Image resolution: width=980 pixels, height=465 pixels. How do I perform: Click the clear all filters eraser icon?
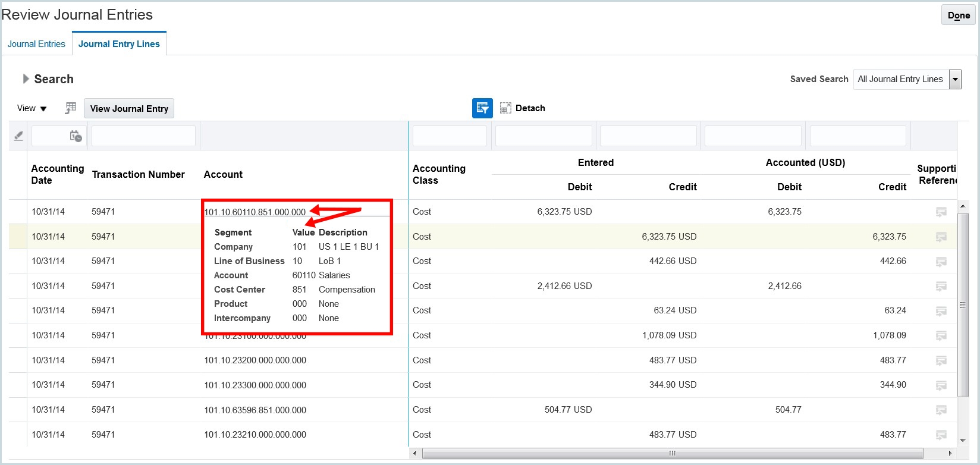(x=18, y=136)
